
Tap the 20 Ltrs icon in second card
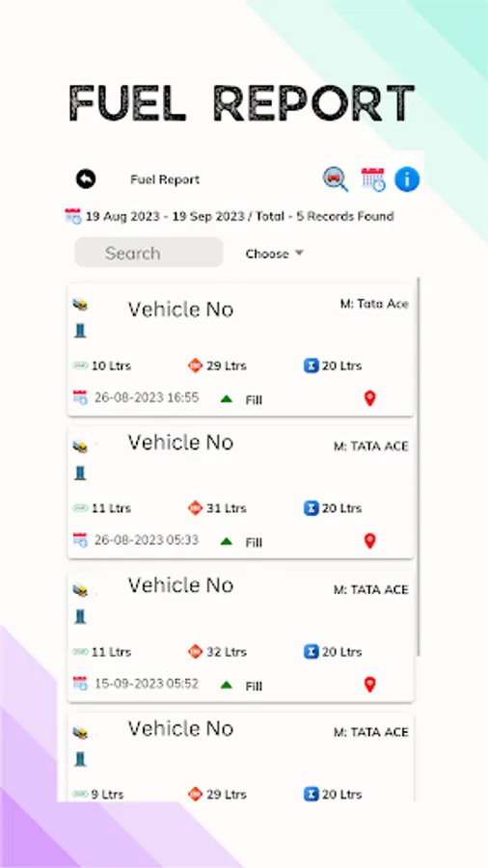point(311,508)
